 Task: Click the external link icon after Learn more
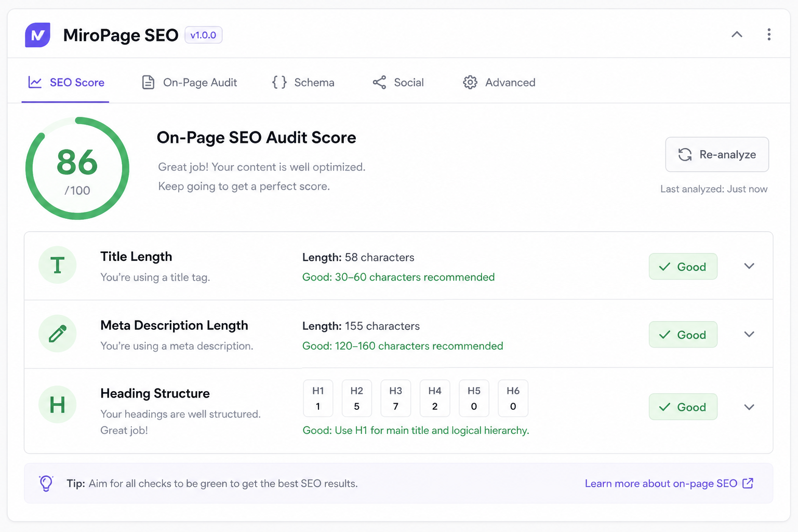tap(748, 483)
